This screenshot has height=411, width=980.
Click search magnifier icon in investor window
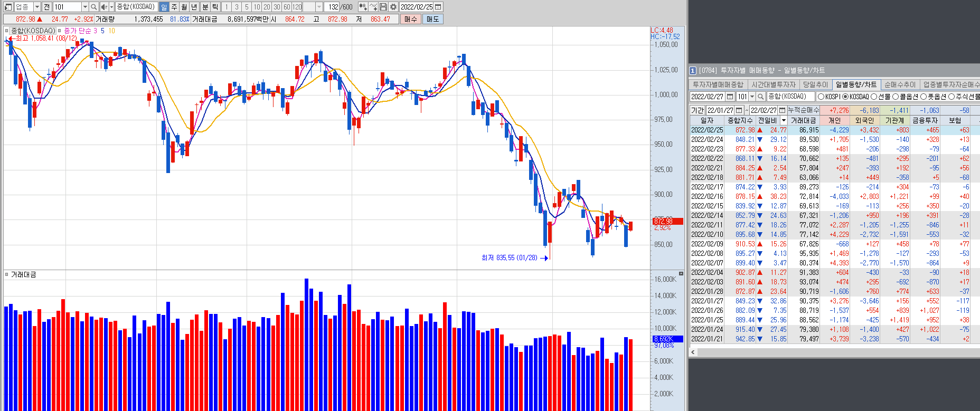point(760,97)
